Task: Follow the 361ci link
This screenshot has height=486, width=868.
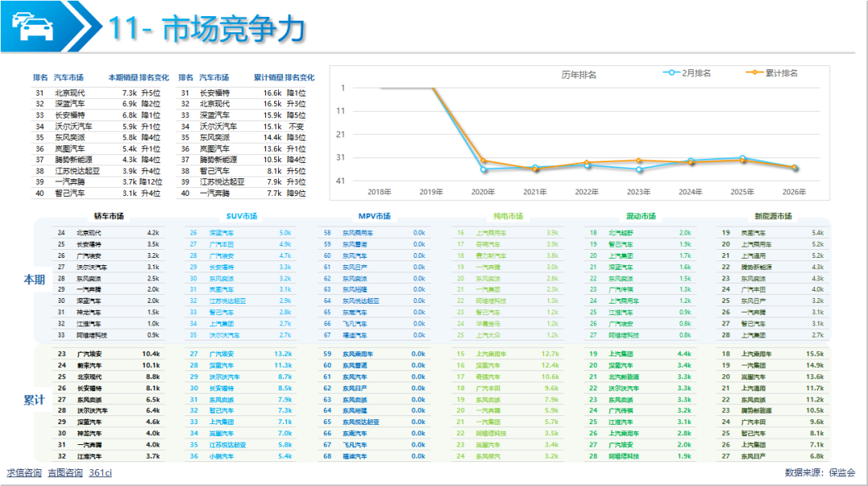Action: pyautogui.click(x=100, y=472)
